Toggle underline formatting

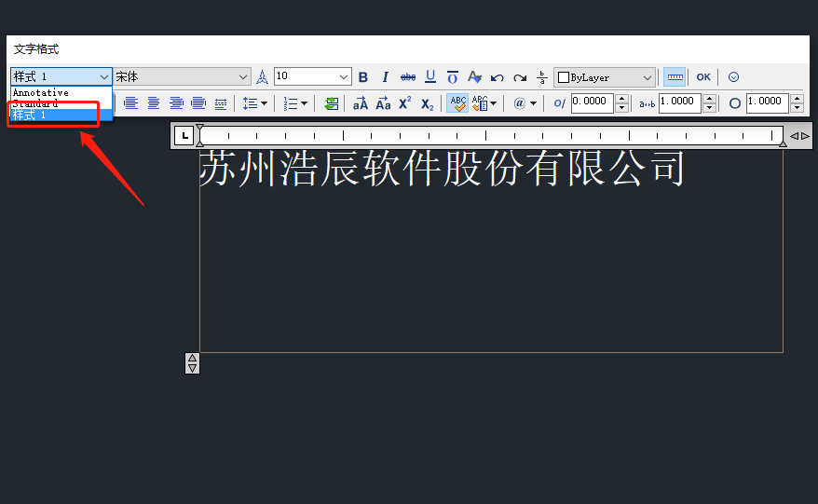coord(430,76)
